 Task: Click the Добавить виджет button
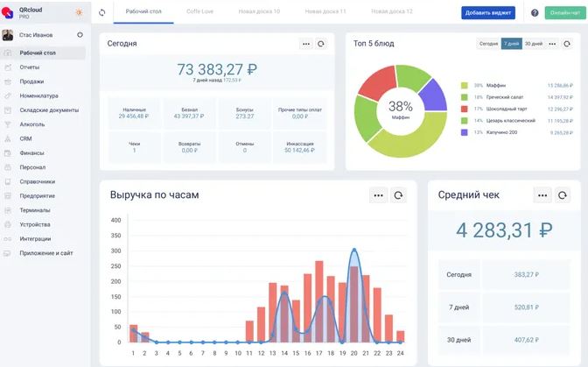(x=488, y=13)
